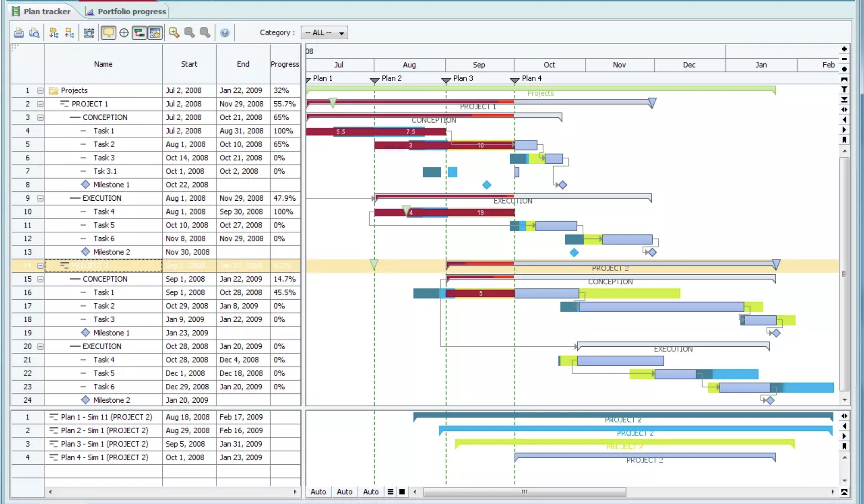864x504 pixels.
Task: Click the Task 1 progress bar in row 4
Action: [x=376, y=132]
